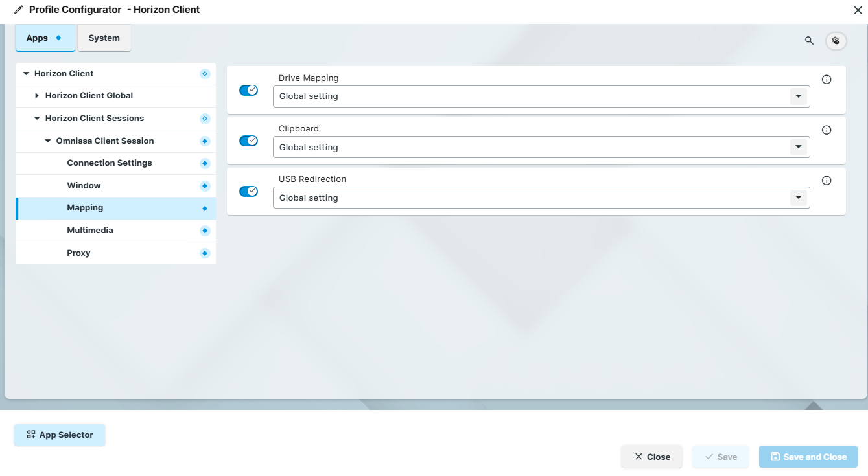Open info icon for Drive Mapping
868x476 pixels.
pos(827,80)
